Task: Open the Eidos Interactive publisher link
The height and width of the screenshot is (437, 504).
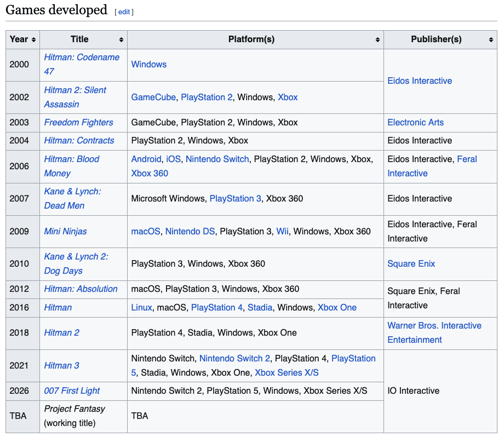Action: click(x=420, y=81)
